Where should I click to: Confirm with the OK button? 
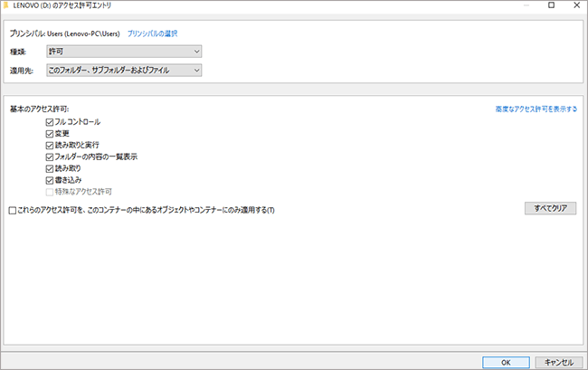506,363
